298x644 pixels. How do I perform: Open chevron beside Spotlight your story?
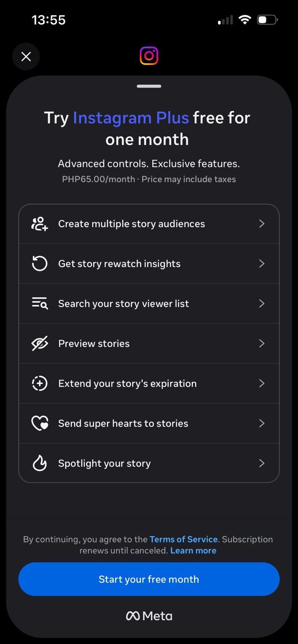[261, 463]
